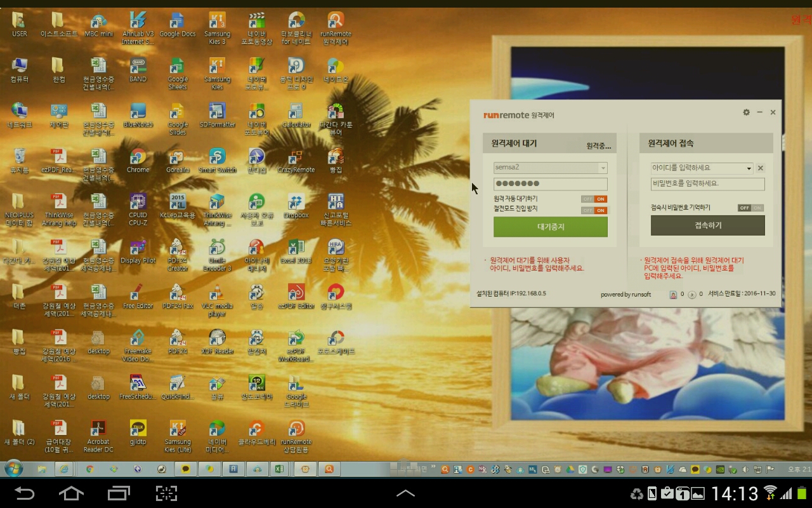Launch VLC media player shortcut

tap(217, 293)
